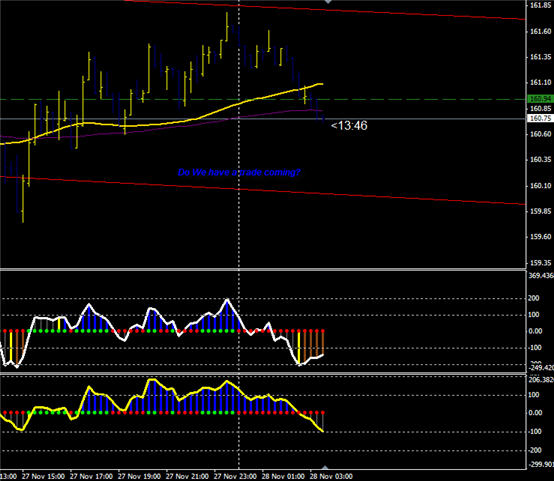Click the white 160.75 current price label

click(x=540, y=118)
